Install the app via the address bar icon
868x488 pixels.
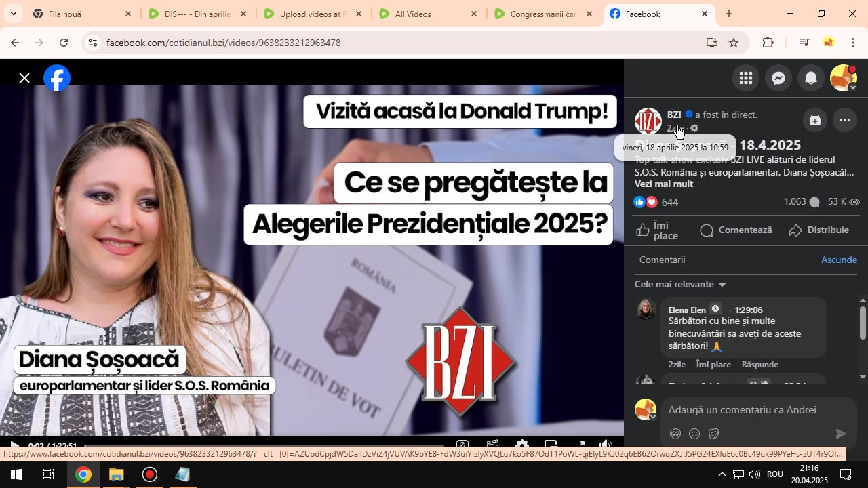click(x=711, y=43)
